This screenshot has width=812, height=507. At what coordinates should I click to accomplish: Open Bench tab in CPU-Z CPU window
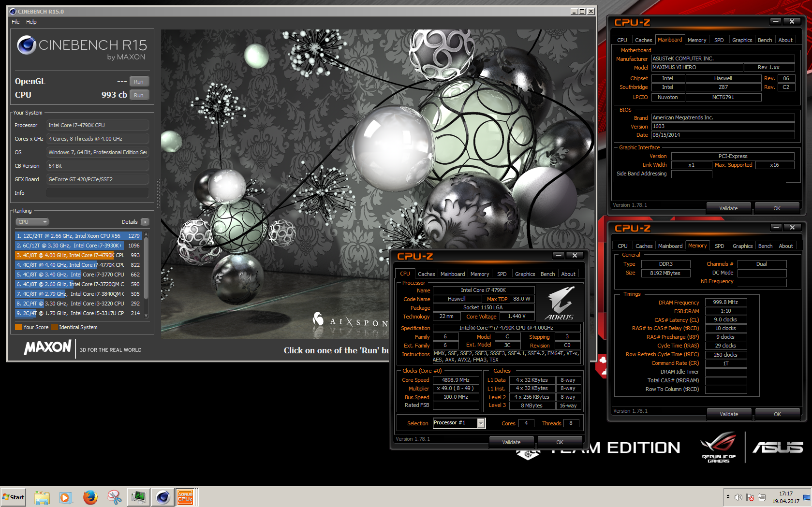pos(547,274)
